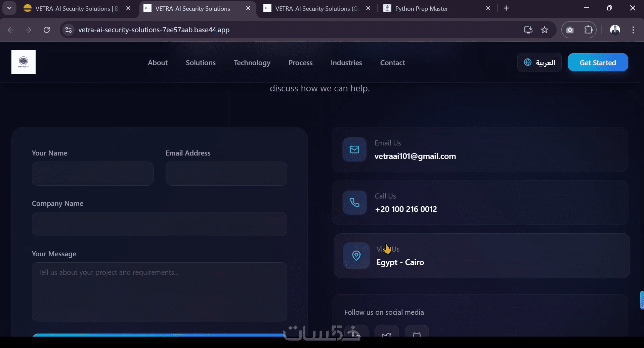Click the vetraai101@gmail.com email address

415,156
